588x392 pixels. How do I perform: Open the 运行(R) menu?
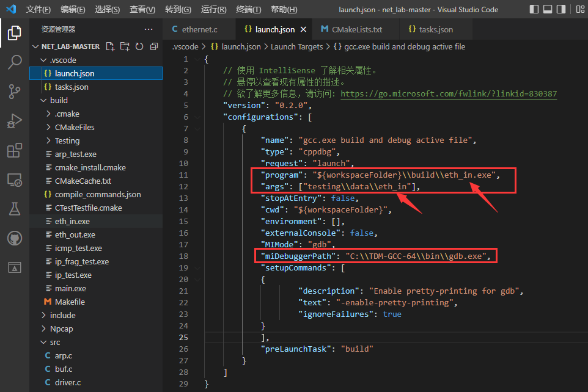213,9
